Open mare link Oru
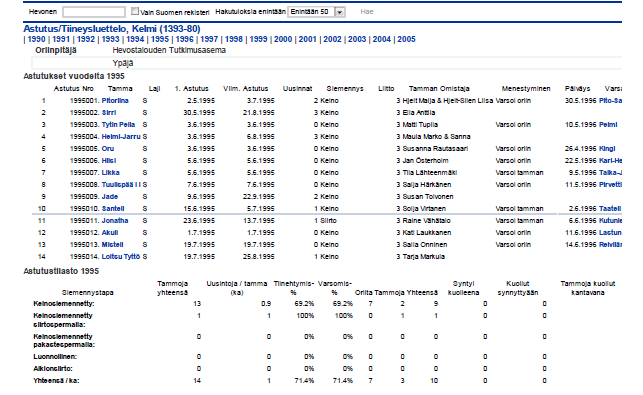The width and height of the screenshot is (643, 395). pyautogui.click(x=108, y=148)
